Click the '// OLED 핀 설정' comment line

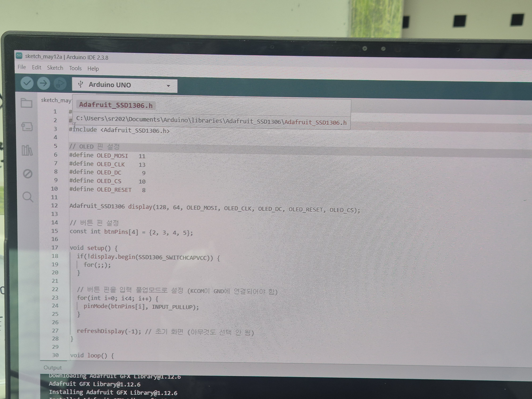click(x=94, y=146)
